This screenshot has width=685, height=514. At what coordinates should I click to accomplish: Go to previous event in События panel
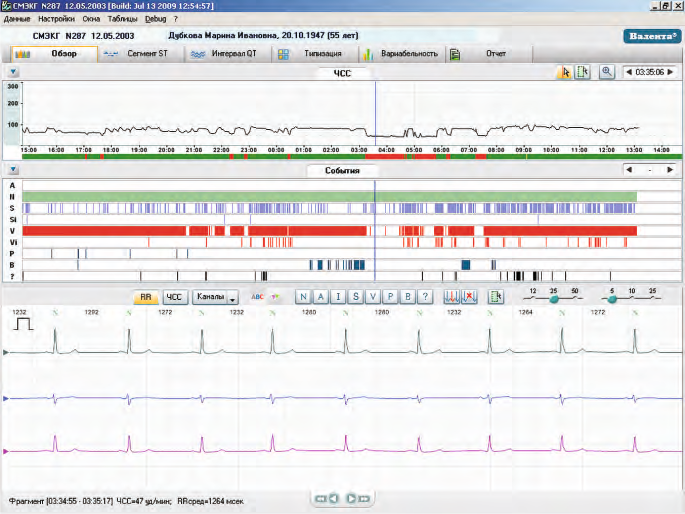[x=629, y=170]
